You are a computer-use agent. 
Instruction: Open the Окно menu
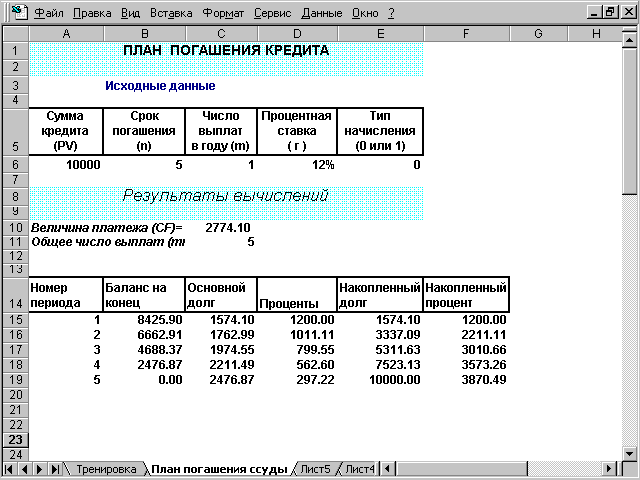tap(365, 13)
